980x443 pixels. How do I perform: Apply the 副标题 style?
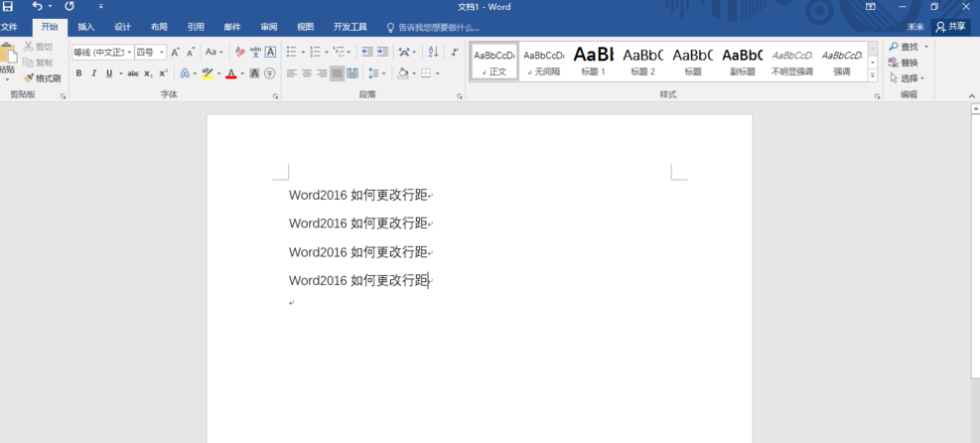tap(743, 62)
